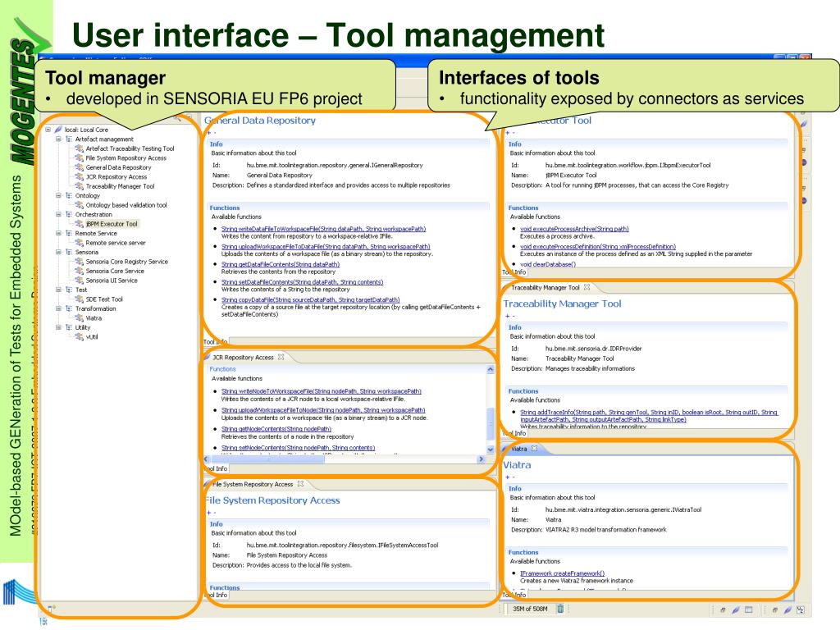Click the JCR horizontal scrollbar left arrow

tap(208, 459)
